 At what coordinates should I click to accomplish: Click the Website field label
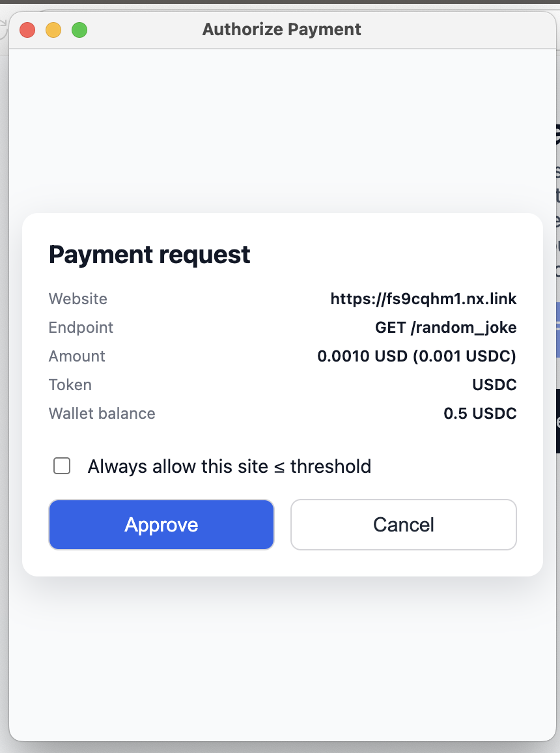coord(78,299)
